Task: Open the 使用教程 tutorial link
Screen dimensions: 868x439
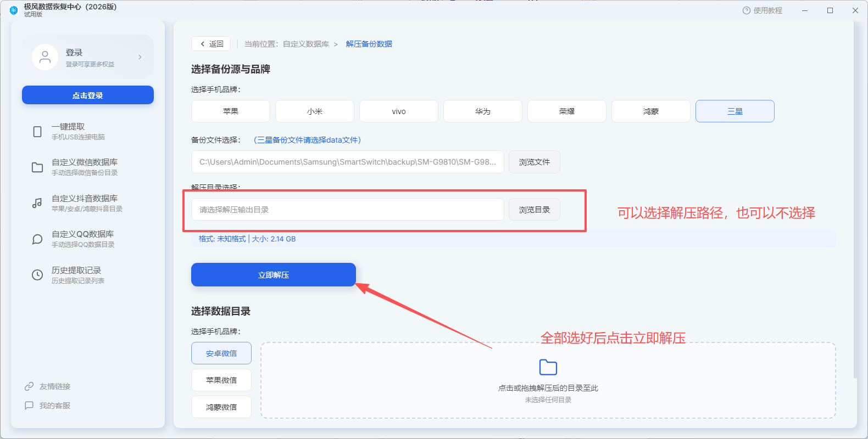Action: (763, 10)
